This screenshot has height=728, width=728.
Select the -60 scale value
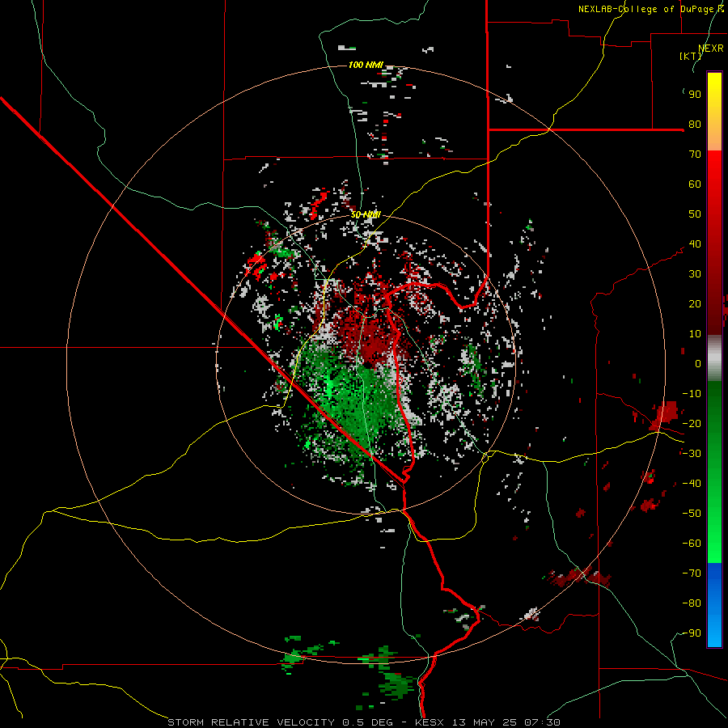tap(692, 544)
